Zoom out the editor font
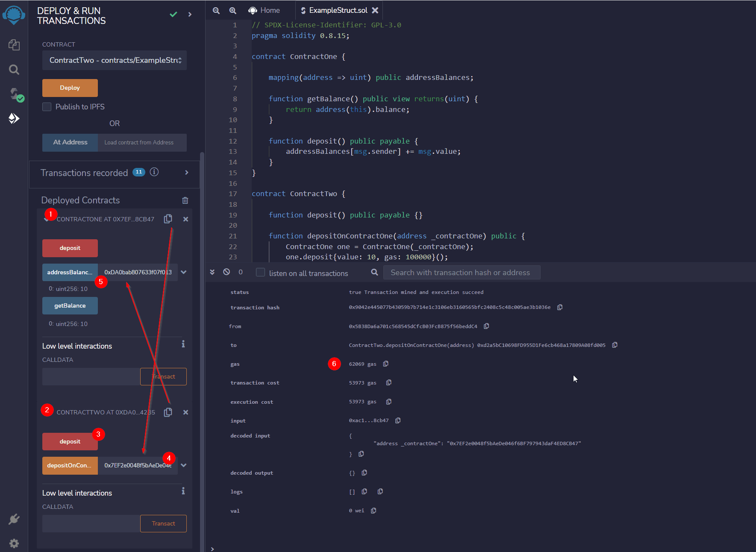The height and width of the screenshot is (552, 756). click(216, 11)
